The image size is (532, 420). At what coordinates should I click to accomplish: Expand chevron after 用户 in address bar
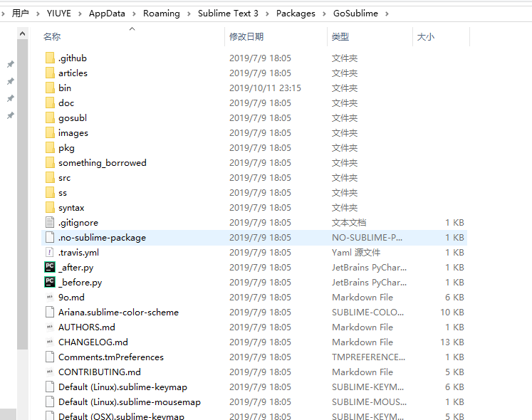pyautogui.click(x=38, y=14)
